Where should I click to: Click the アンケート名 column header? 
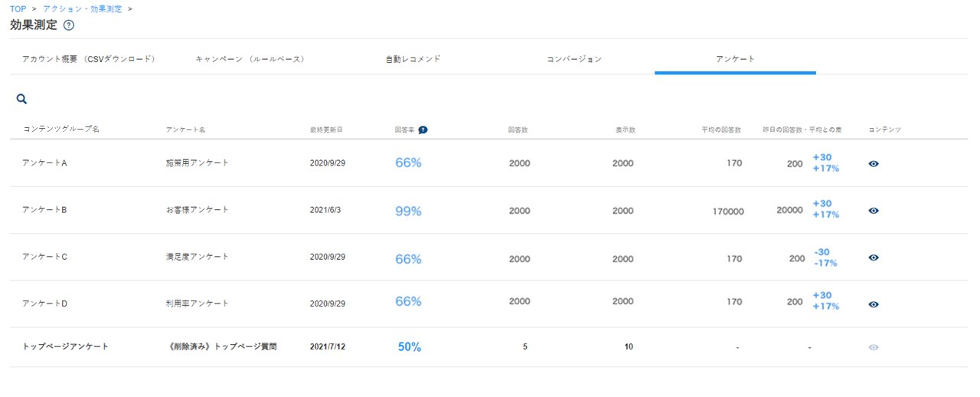(185, 130)
